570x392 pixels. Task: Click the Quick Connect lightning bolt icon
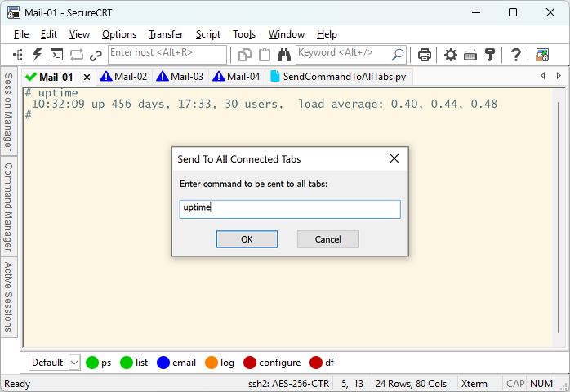[38, 55]
